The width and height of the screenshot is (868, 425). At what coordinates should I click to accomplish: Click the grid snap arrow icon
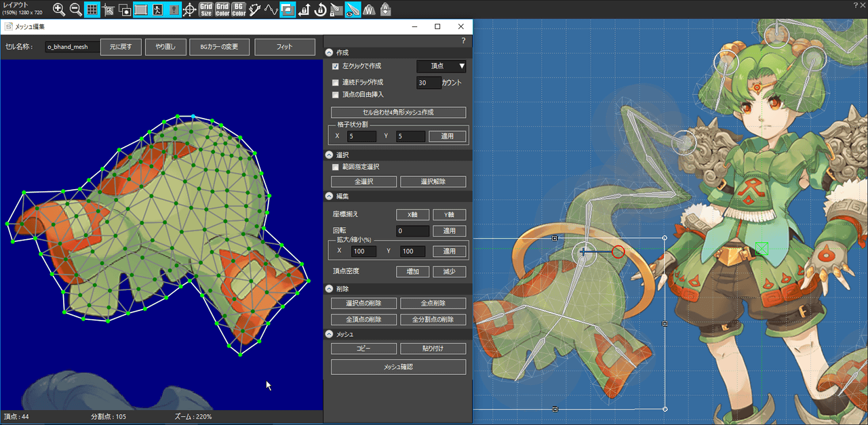(x=108, y=9)
